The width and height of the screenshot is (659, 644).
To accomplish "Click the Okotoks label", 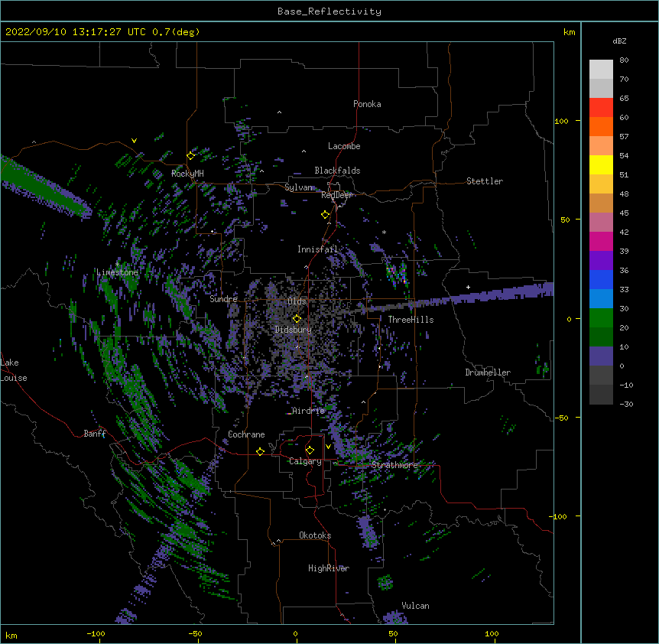I will tap(315, 535).
